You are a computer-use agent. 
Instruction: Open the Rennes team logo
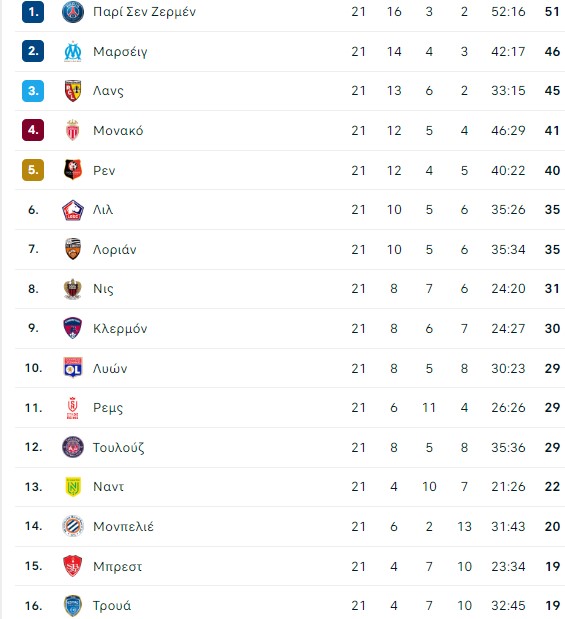[73, 170]
